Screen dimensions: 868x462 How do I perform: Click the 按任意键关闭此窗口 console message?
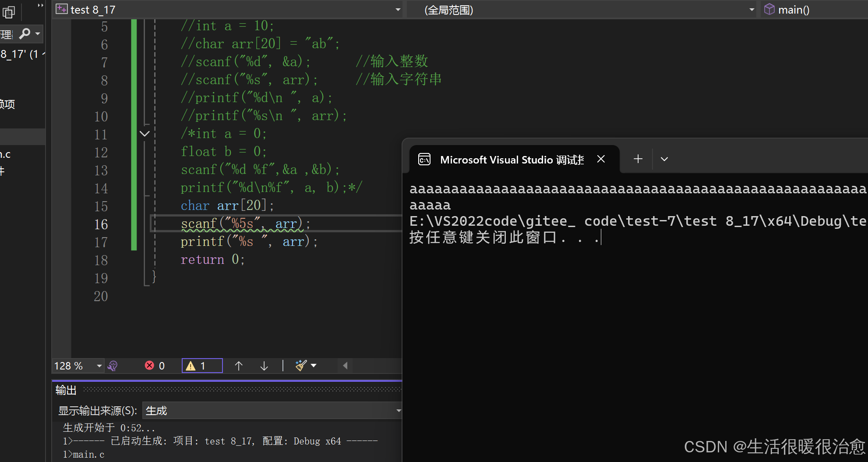(505, 238)
